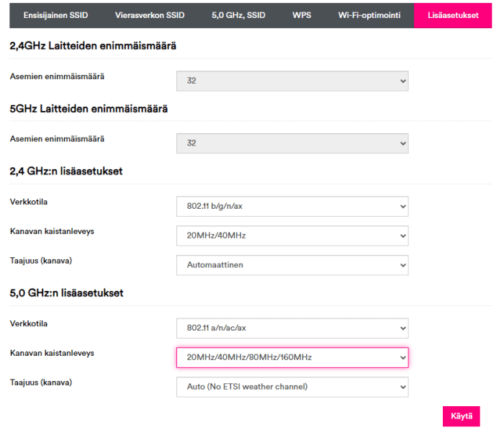The height and width of the screenshot is (435, 504).
Task: Click Verkkotila label in 2,4 GHz settings
Action: (x=29, y=202)
